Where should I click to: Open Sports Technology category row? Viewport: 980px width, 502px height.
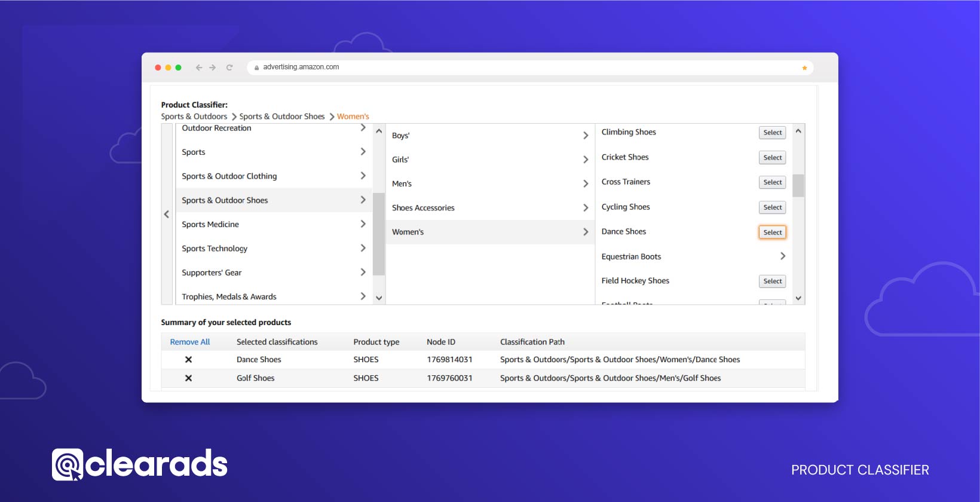tap(273, 248)
